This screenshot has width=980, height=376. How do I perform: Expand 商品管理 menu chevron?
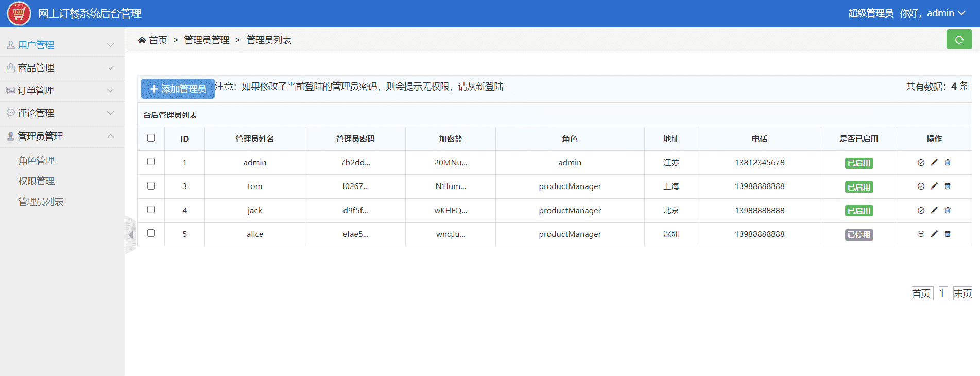[110, 68]
